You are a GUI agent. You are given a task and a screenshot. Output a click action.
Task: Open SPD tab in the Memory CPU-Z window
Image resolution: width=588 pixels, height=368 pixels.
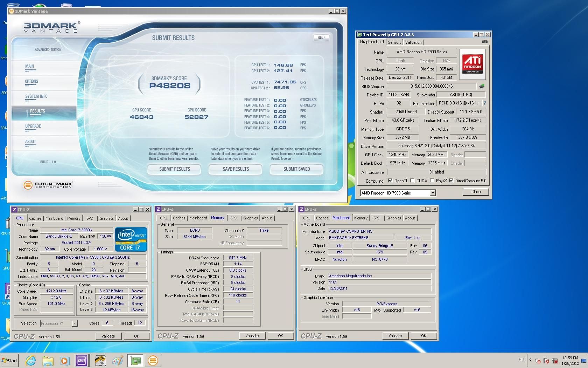[x=234, y=218]
